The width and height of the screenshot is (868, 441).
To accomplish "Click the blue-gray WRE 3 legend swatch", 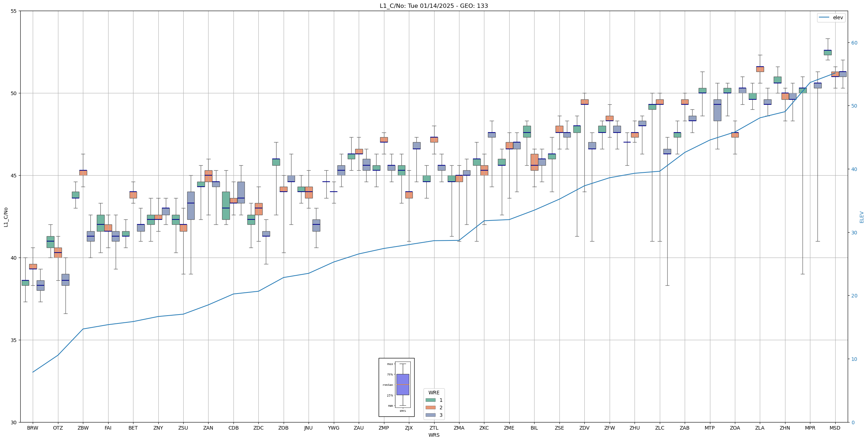I will click(430, 415).
